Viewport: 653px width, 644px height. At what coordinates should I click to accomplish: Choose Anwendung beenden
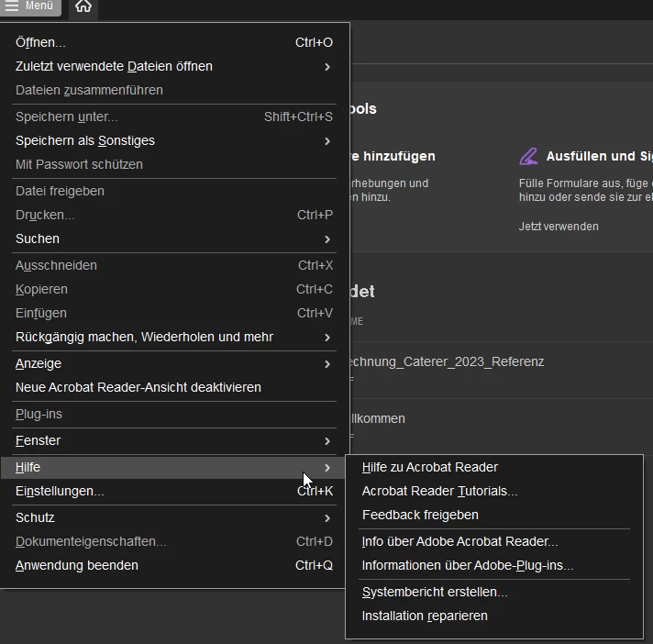pyautogui.click(x=174, y=565)
